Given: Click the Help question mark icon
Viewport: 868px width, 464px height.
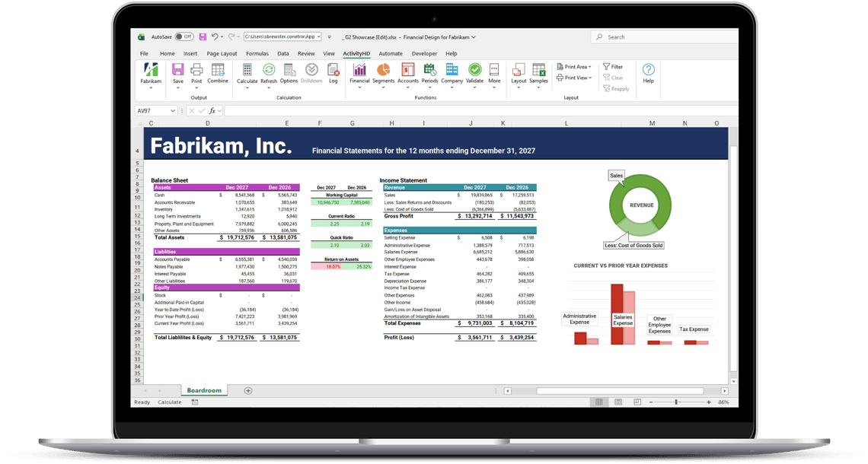Looking at the screenshot, I should click(648, 70).
